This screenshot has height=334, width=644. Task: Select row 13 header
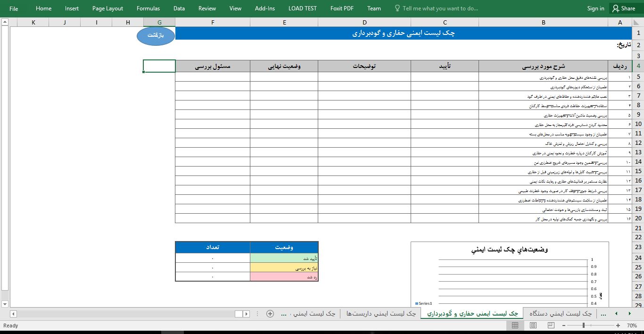[x=638, y=152]
